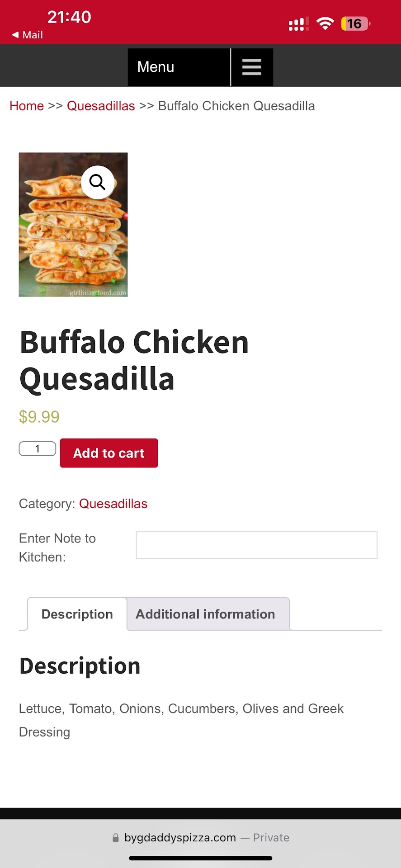This screenshot has width=401, height=868.
Task: Tap the bygdaddyspizza.com address text
Action: point(180,838)
